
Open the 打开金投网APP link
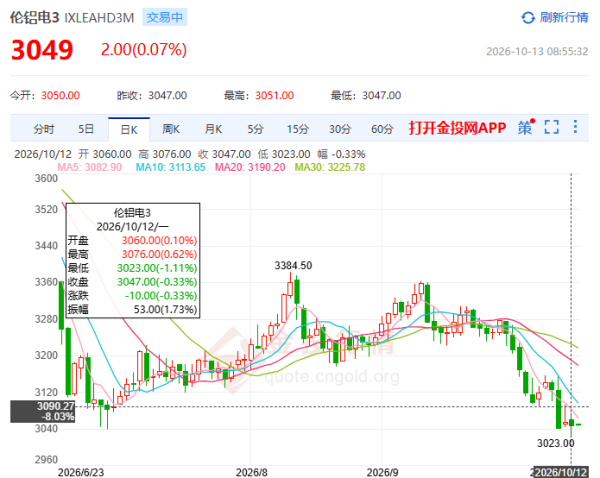pos(458,128)
